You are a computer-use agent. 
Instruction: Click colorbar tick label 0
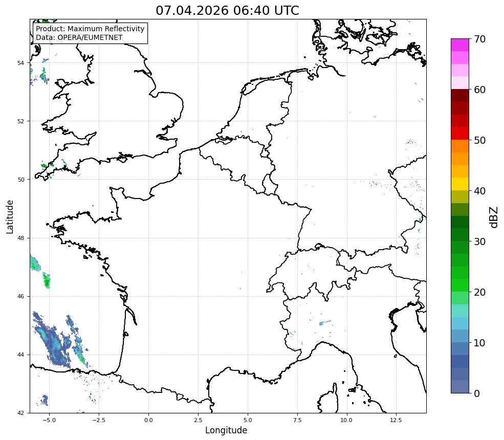[477, 393]
